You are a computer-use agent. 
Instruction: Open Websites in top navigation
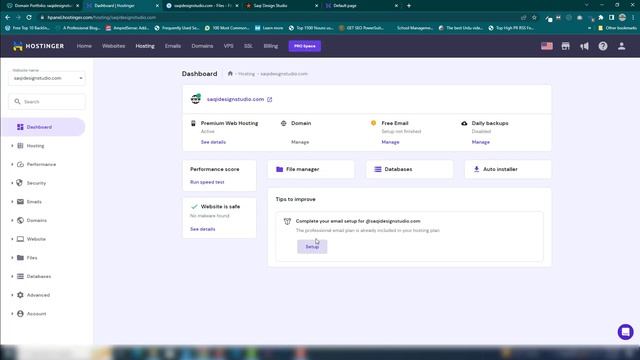[113, 46]
